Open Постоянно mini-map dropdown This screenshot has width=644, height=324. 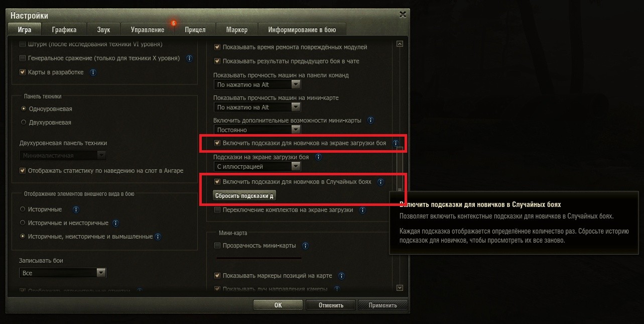[x=257, y=130]
